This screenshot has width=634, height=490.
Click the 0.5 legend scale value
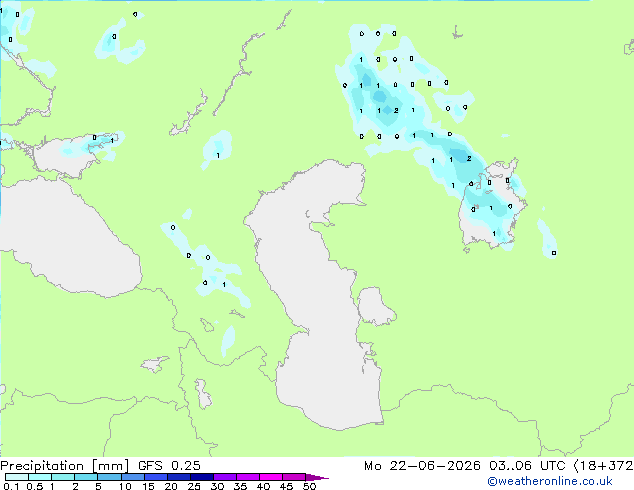[34, 486]
